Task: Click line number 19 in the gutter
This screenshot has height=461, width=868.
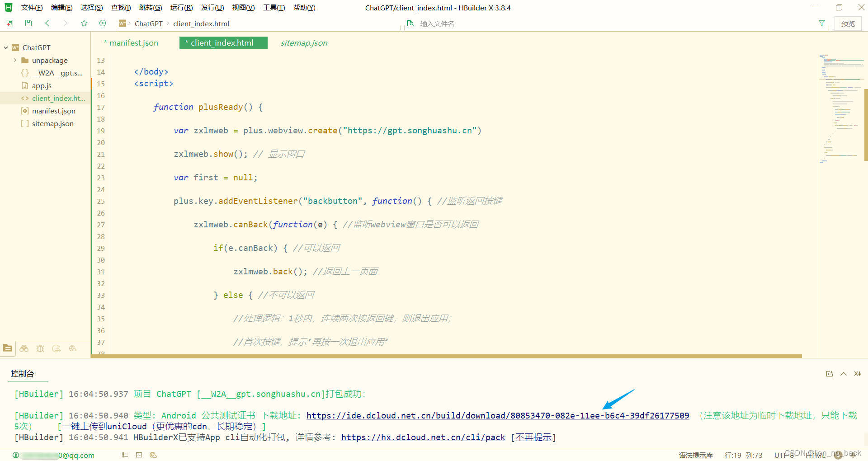Action: tap(100, 131)
